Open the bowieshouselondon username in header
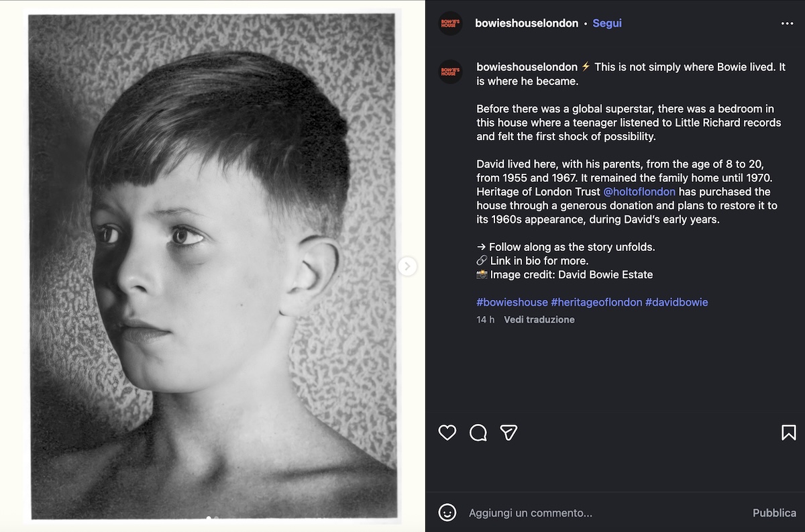This screenshot has width=805, height=532. click(x=527, y=23)
